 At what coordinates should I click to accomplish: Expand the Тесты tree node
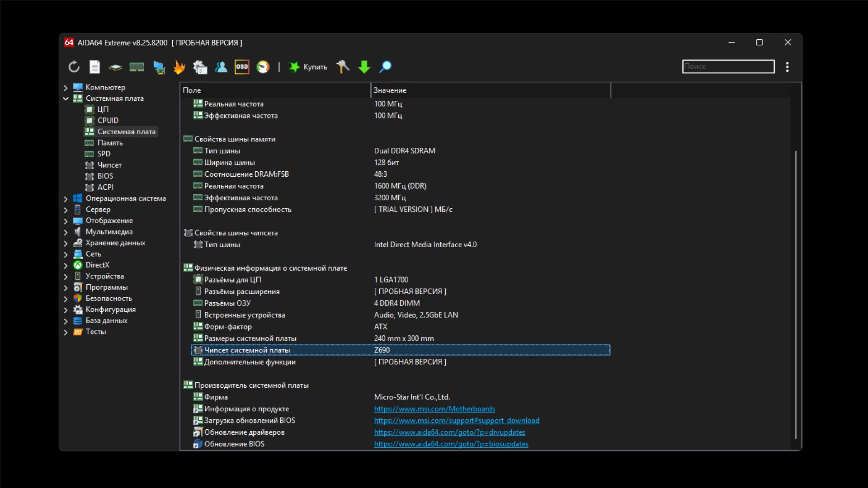pyautogui.click(x=66, y=333)
